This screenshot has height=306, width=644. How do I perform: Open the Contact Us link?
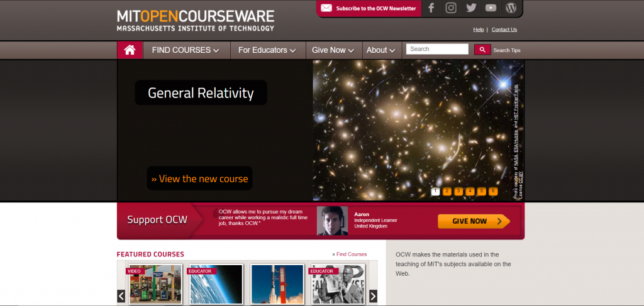(x=504, y=30)
